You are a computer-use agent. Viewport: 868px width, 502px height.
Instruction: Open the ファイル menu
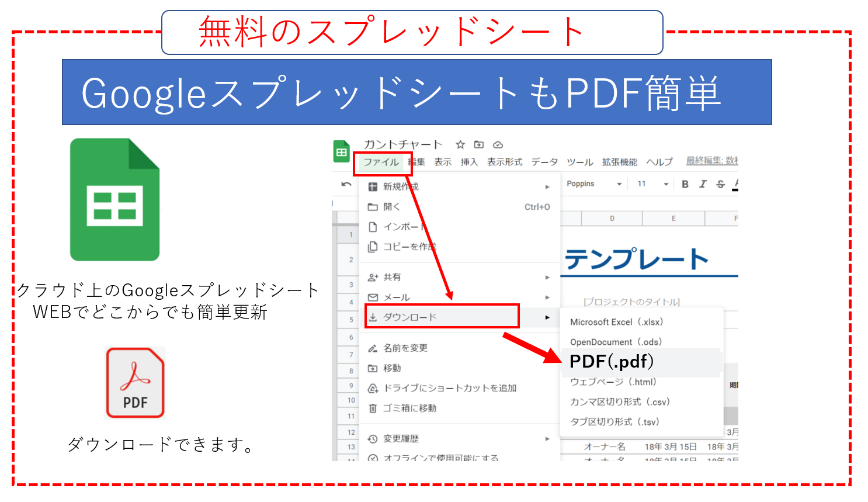(x=381, y=162)
